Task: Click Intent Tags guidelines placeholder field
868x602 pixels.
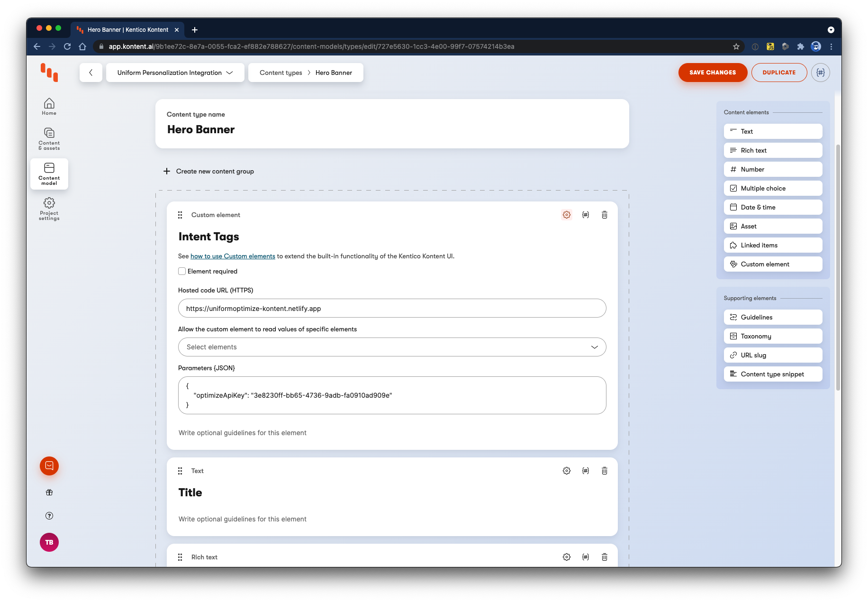Action: 243,433
